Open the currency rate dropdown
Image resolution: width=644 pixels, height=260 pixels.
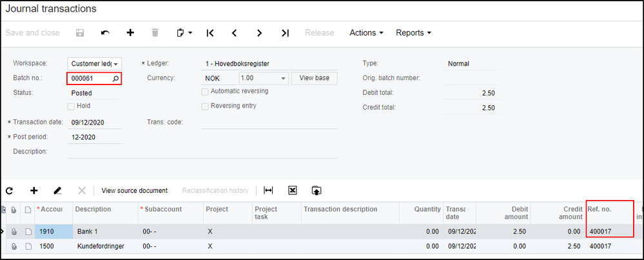[x=284, y=79]
